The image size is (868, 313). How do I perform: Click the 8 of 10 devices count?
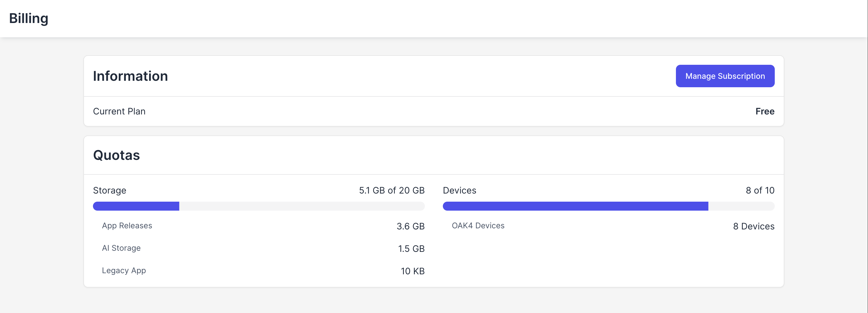(x=760, y=190)
